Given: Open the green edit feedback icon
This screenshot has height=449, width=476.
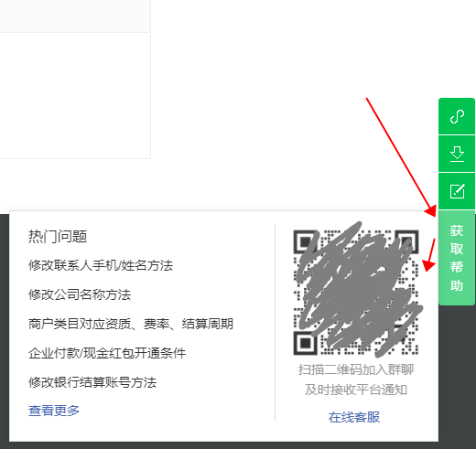Looking at the screenshot, I should (x=457, y=191).
